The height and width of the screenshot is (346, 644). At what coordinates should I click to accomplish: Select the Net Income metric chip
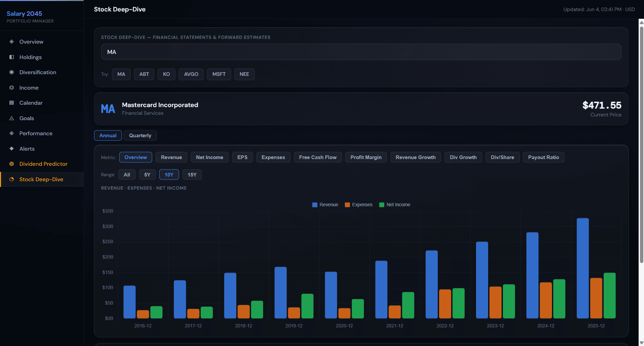210,157
